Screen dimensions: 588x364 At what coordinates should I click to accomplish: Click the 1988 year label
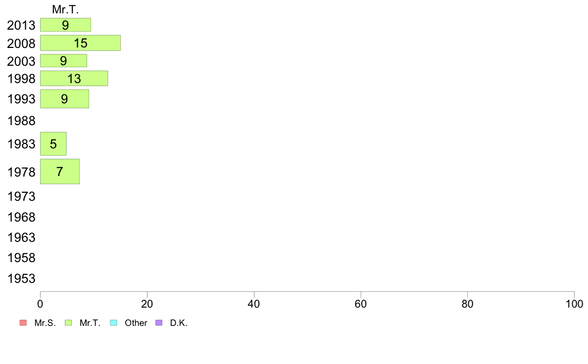pyautogui.click(x=21, y=121)
